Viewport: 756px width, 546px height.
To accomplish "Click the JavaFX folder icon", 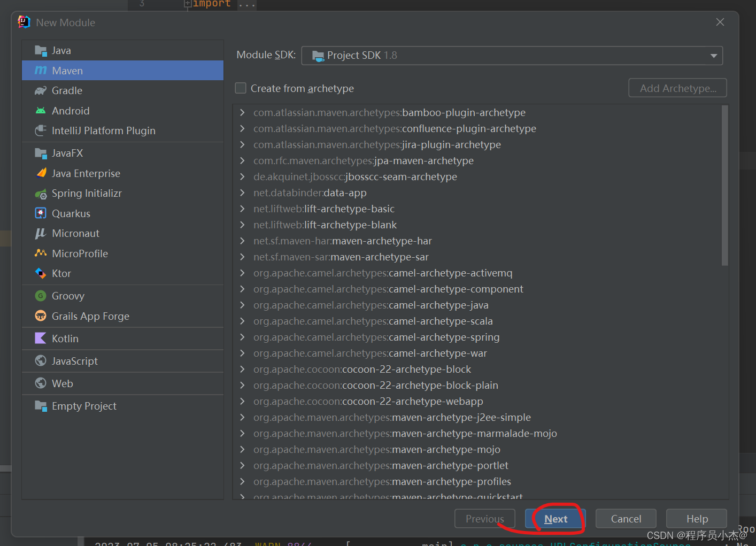I will (41, 153).
